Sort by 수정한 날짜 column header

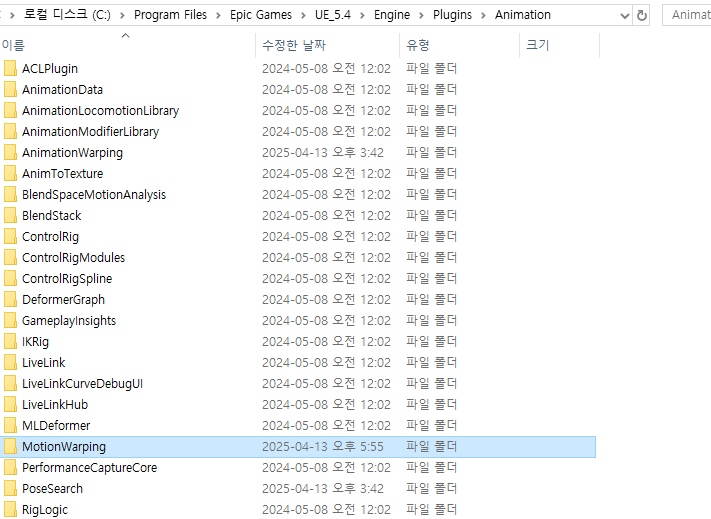click(327, 45)
